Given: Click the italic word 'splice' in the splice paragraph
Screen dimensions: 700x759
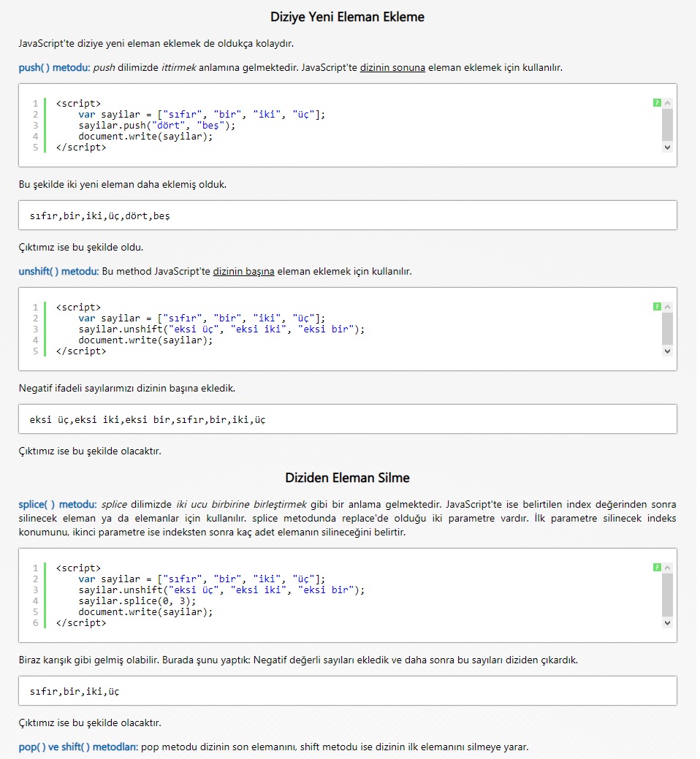Looking at the screenshot, I should pos(114,504).
